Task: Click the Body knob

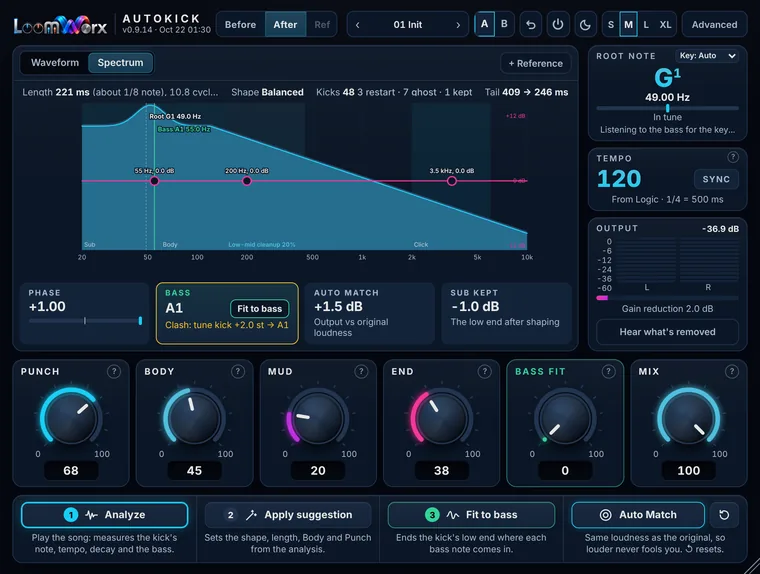Action: click(x=194, y=417)
